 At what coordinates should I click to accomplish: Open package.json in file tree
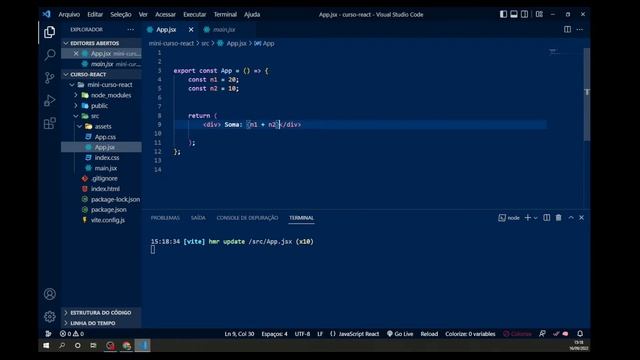pyautogui.click(x=101, y=209)
